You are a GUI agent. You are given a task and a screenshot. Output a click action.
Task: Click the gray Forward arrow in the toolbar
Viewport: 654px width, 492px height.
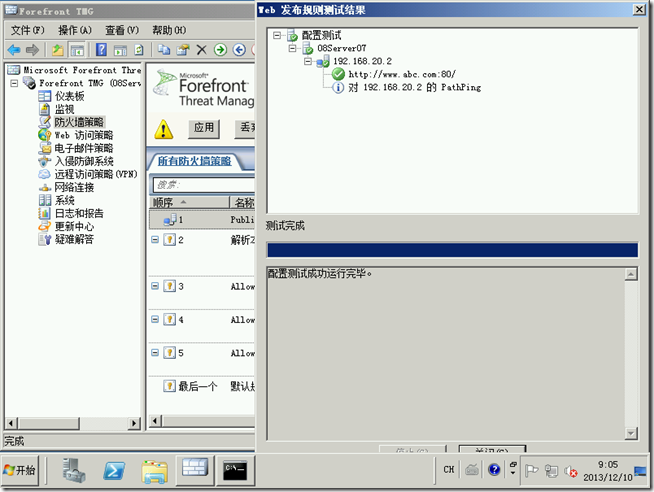click(32, 50)
